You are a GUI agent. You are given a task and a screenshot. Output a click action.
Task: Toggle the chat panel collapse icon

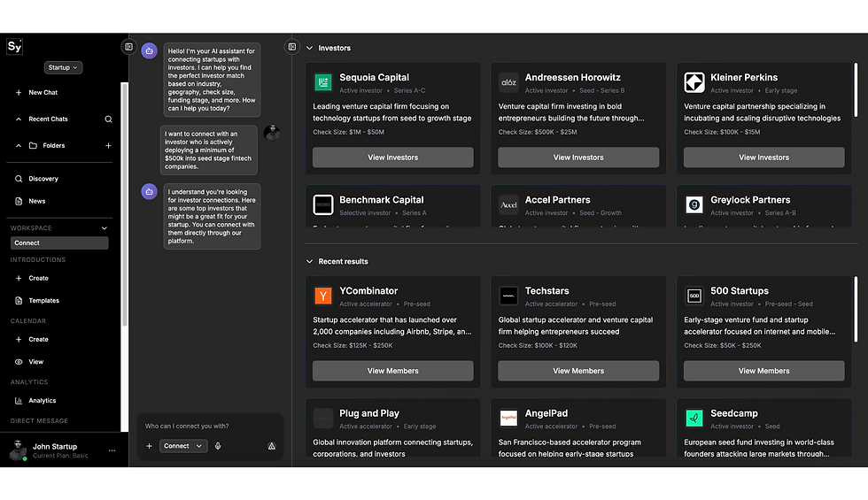click(291, 47)
